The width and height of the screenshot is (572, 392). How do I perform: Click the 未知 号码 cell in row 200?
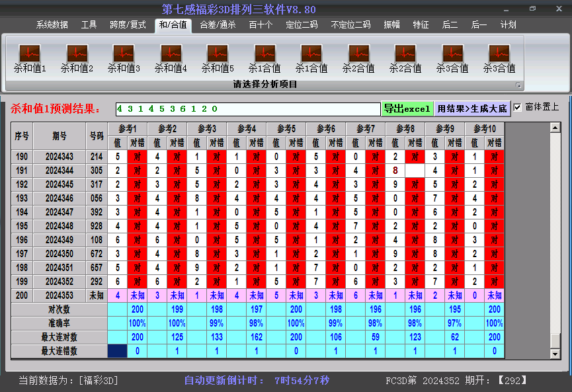tap(97, 295)
